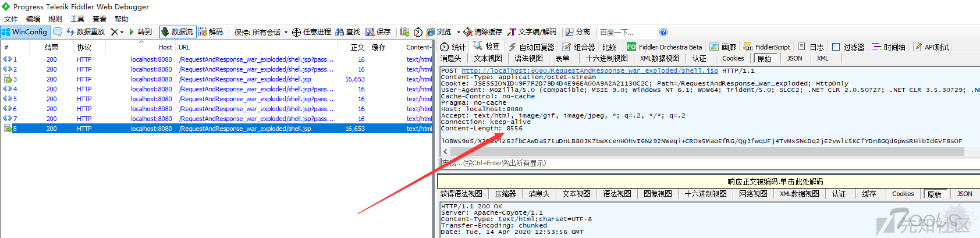
Task: Click the WinConfig toolbar button
Action: coord(25,32)
